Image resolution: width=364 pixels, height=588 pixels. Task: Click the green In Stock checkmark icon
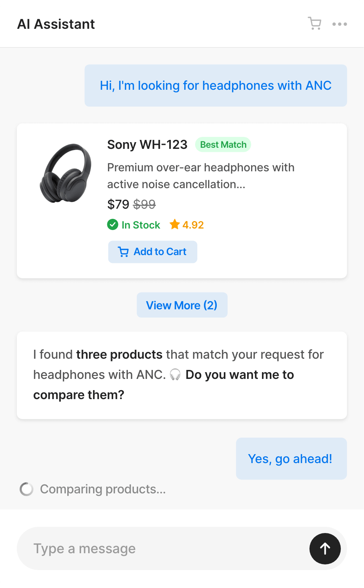[x=112, y=225]
